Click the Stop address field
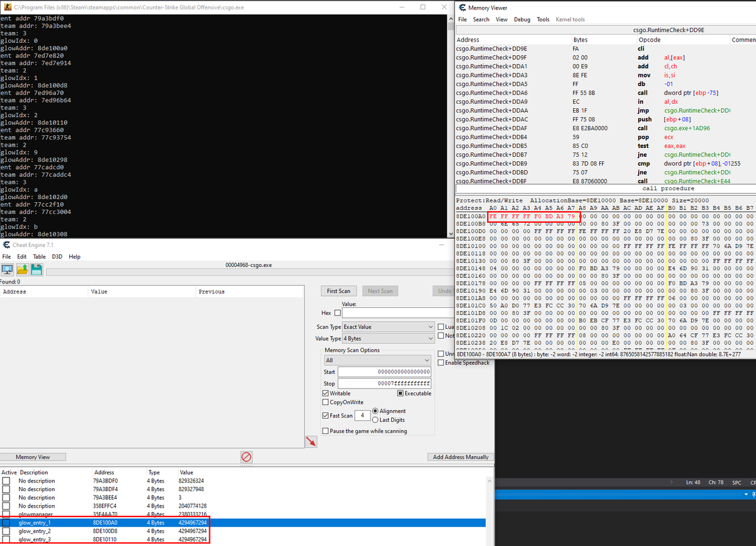 pyautogui.click(x=384, y=383)
